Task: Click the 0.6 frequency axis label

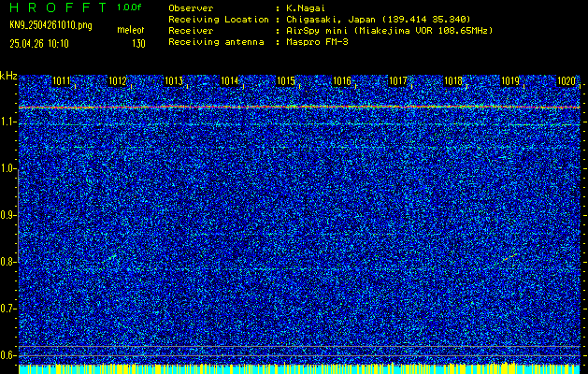Action: (x=7, y=355)
